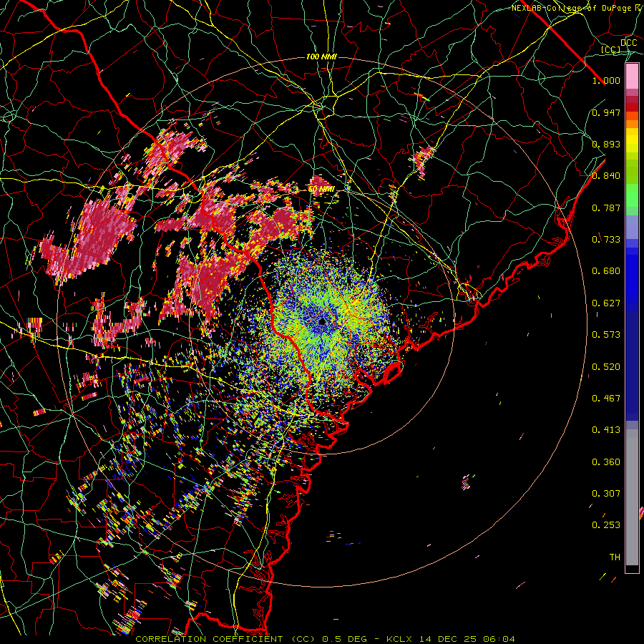Click the yellow segment of the color bar
The width and height of the screenshot is (644, 644).
(632, 141)
